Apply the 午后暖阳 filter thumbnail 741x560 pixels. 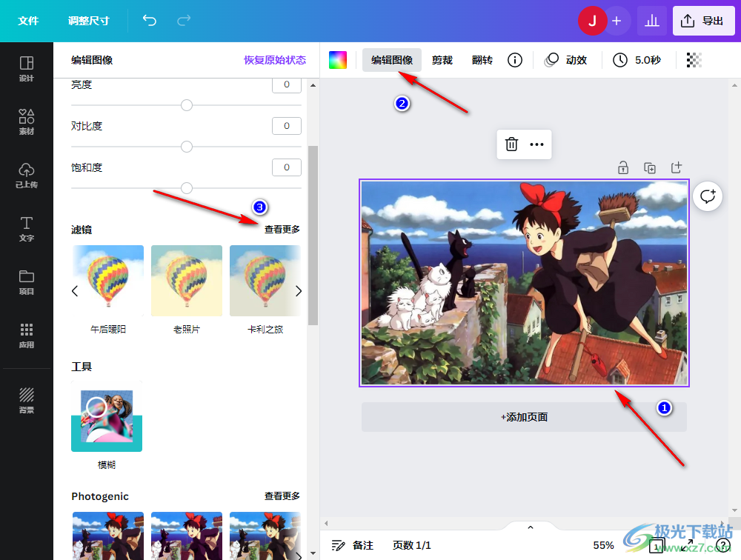[108, 281]
